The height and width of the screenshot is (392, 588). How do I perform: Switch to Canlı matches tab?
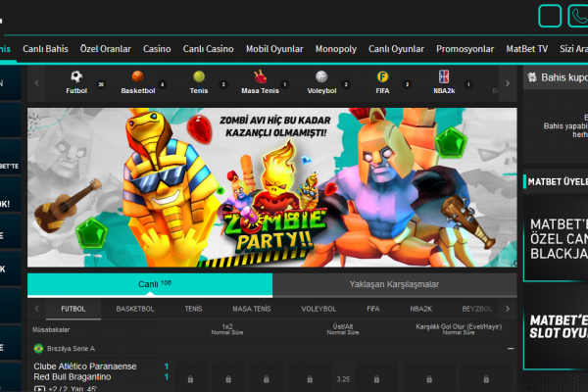150,285
